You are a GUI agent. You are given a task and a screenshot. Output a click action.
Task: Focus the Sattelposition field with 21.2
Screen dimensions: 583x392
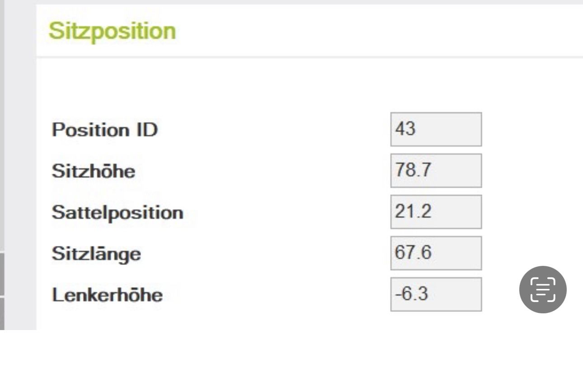[x=436, y=212]
